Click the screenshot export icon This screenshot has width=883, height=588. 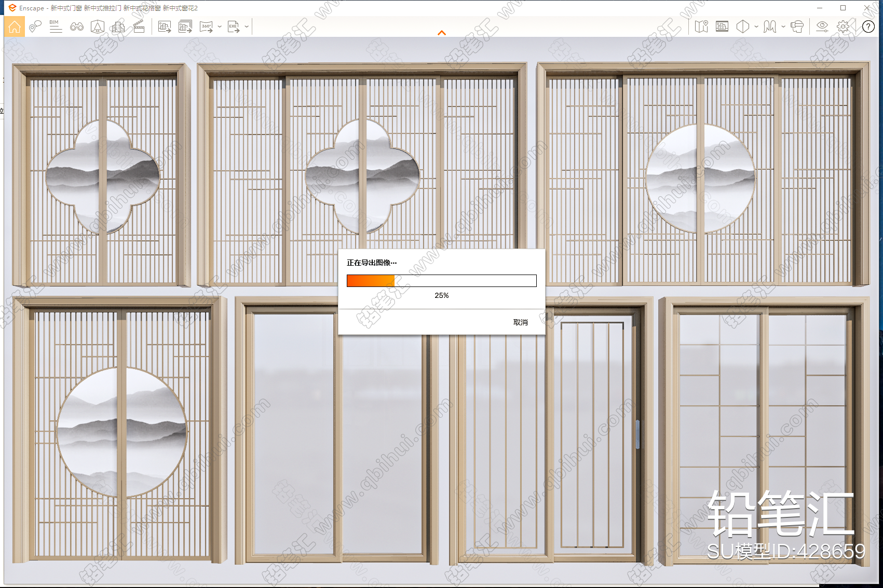point(165,26)
